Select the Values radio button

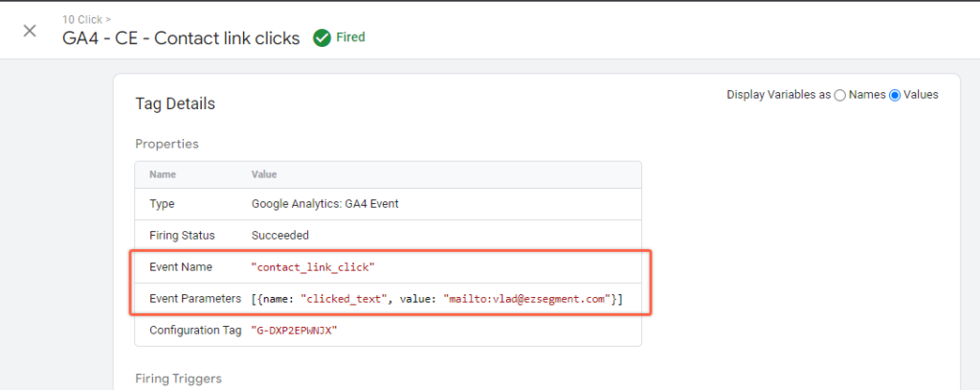pyautogui.click(x=895, y=95)
